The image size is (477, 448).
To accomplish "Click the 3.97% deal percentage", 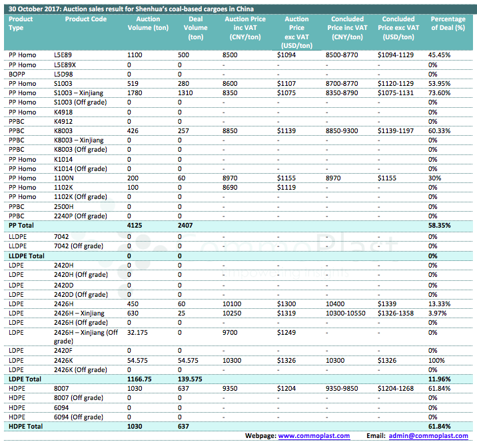I will tap(437, 314).
